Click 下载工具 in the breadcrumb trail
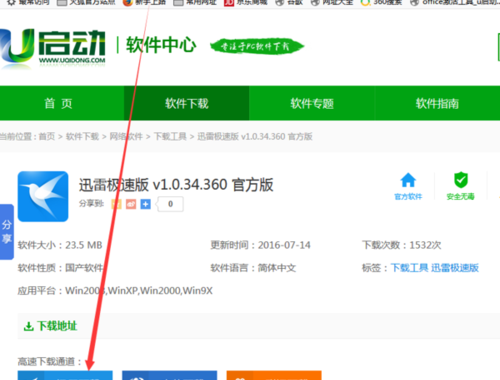 pos(170,137)
